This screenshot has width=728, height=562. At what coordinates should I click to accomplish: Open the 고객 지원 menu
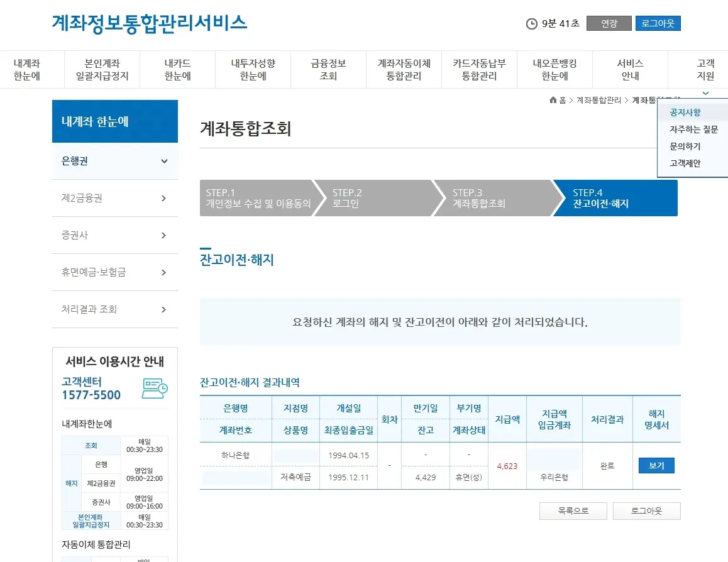[x=705, y=70]
